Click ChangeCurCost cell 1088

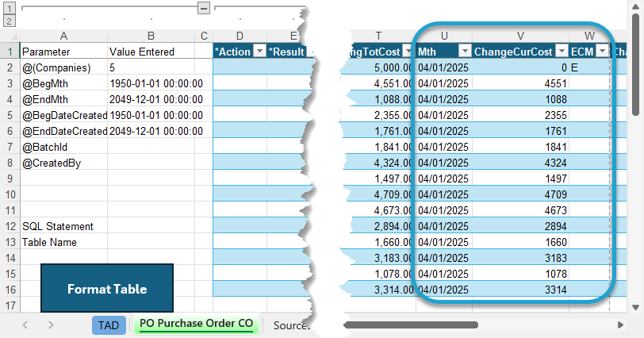(520, 99)
